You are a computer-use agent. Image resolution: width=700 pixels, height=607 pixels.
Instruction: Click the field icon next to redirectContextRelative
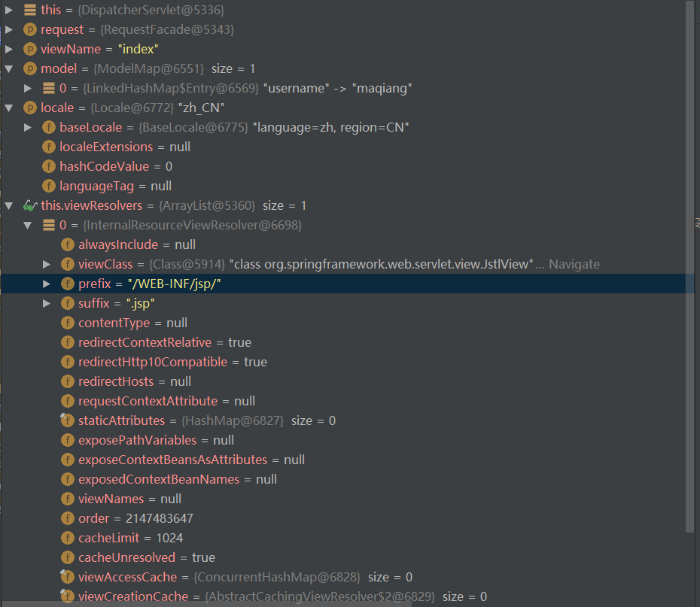(x=68, y=342)
